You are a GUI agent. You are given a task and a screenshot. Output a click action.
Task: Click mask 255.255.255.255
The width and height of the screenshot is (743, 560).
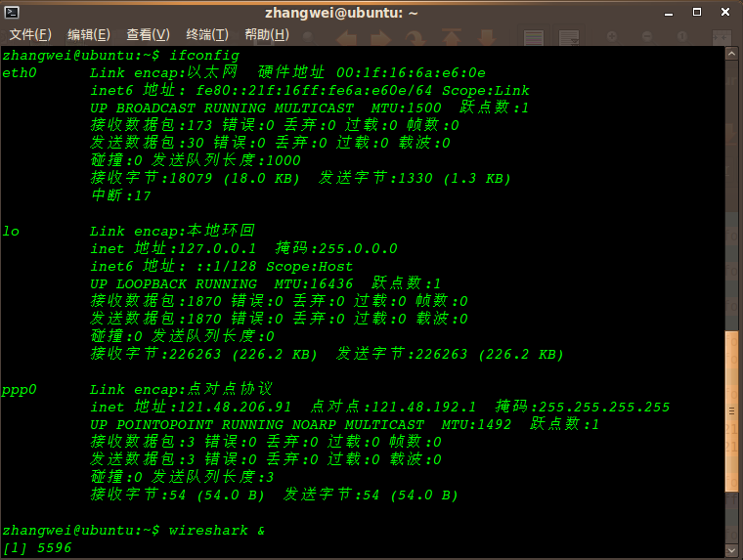tap(604, 407)
